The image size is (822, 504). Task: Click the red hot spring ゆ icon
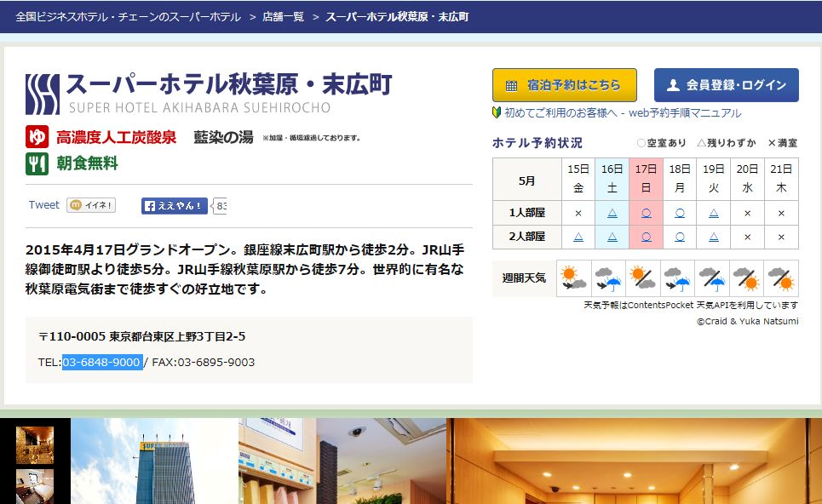click(37, 137)
